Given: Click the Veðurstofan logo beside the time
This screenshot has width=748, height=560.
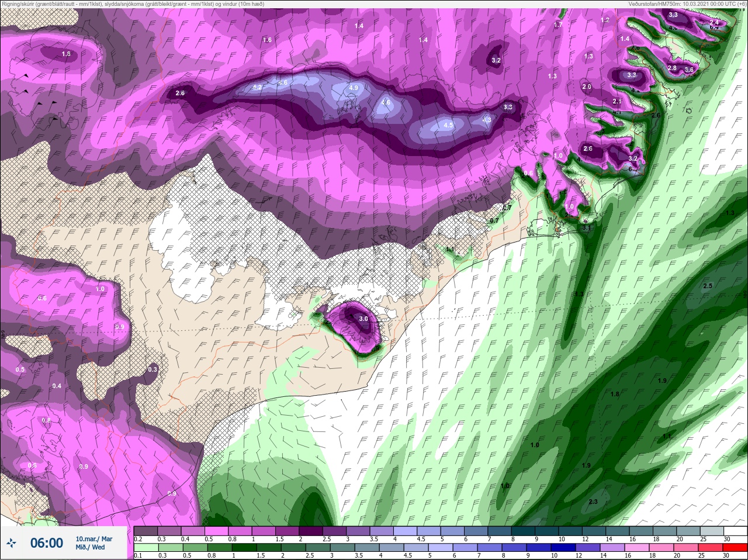Looking at the screenshot, I should click(11, 543).
